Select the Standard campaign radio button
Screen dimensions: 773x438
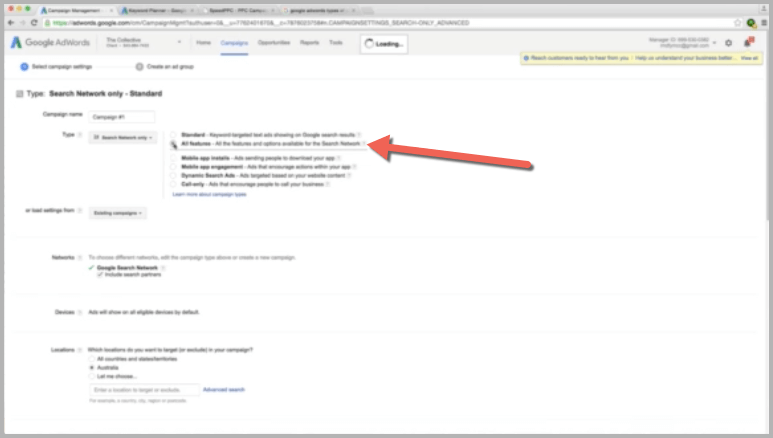[173, 135]
